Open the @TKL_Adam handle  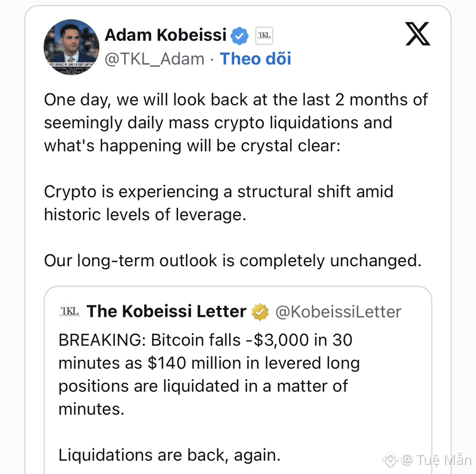click(154, 59)
